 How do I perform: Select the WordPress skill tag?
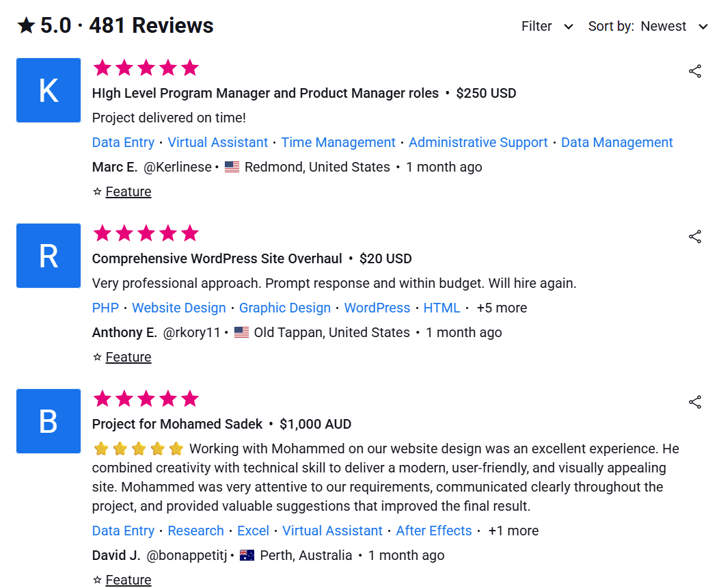377,308
